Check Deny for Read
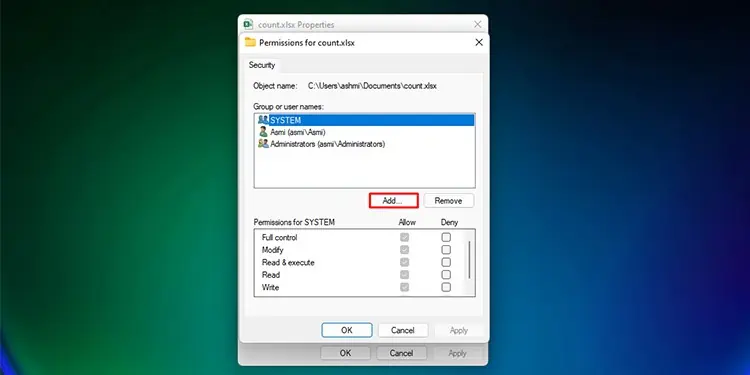750x375 pixels. 446,275
